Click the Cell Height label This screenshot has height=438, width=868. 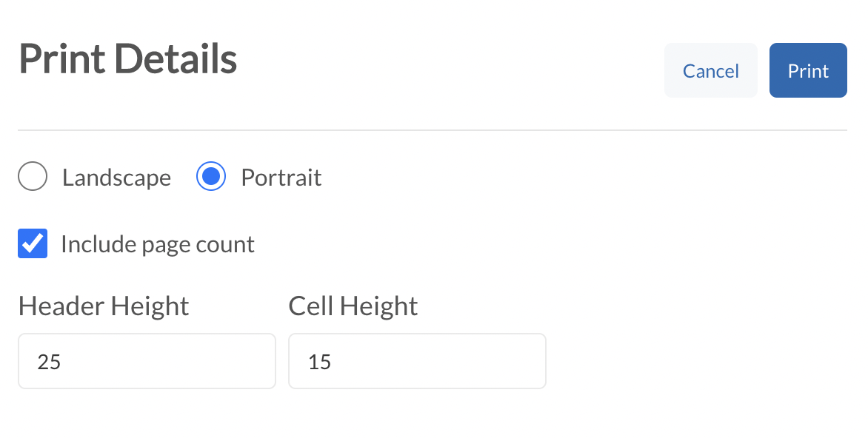[353, 306]
